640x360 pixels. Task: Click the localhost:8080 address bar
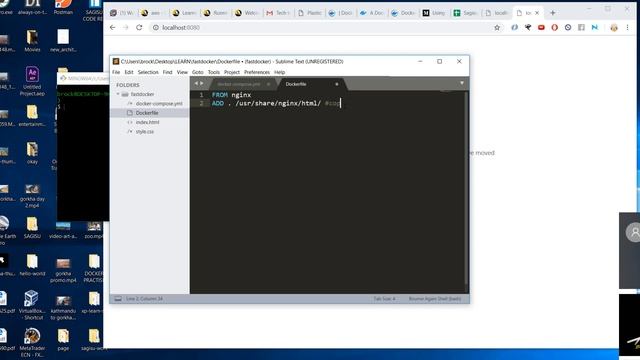click(322, 28)
